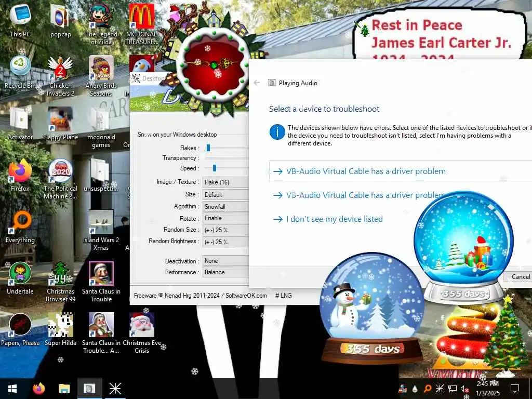This screenshot has width=532, height=399.
Task: Launch Christmas Eve Crisis shortcut
Action: [142, 334]
